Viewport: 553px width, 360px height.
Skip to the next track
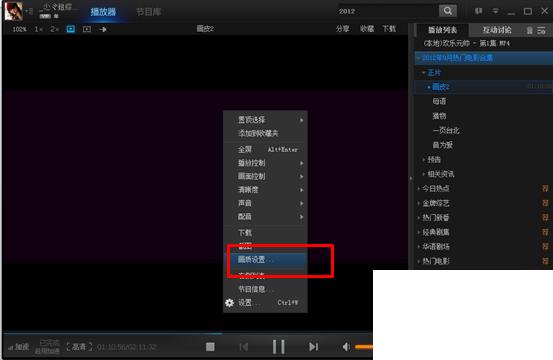[x=313, y=347]
